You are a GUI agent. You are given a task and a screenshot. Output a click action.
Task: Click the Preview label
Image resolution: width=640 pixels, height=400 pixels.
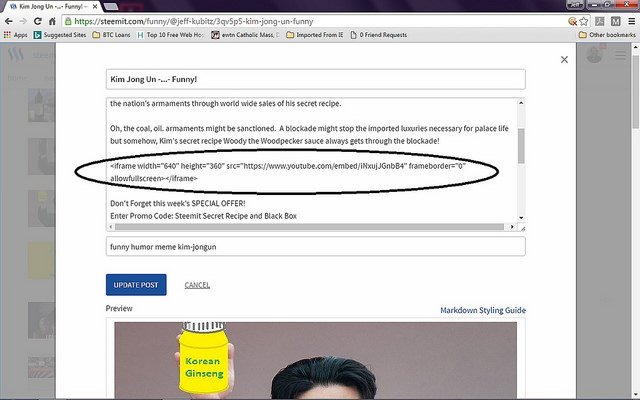pos(119,309)
